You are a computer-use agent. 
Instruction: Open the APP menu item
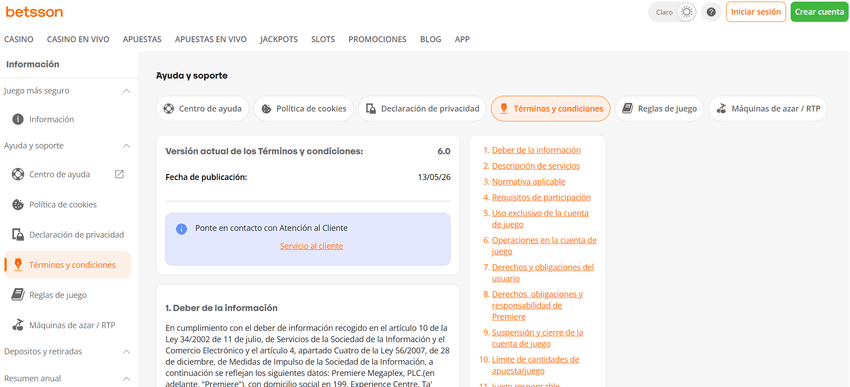point(462,39)
